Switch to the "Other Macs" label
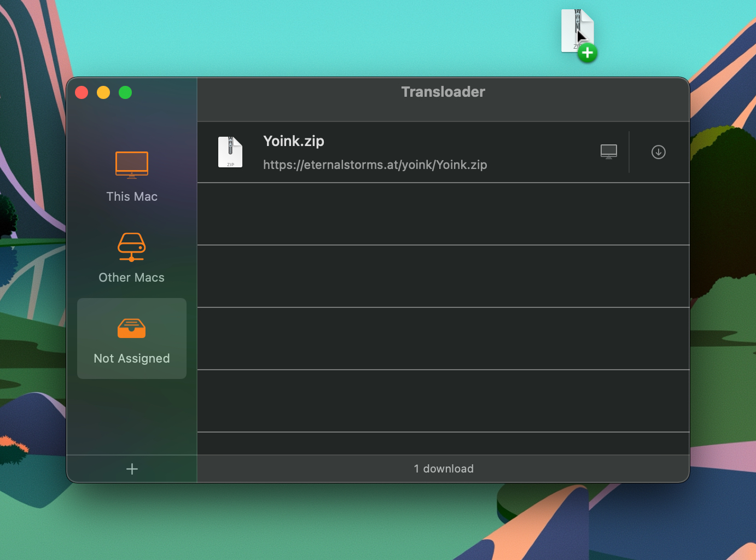The height and width of the screenshot is (560, 756). click(x=132, y=278)
